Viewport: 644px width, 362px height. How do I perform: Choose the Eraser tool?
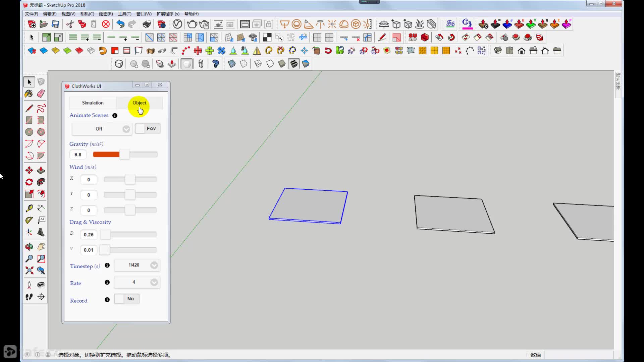(x=41, y=94)
